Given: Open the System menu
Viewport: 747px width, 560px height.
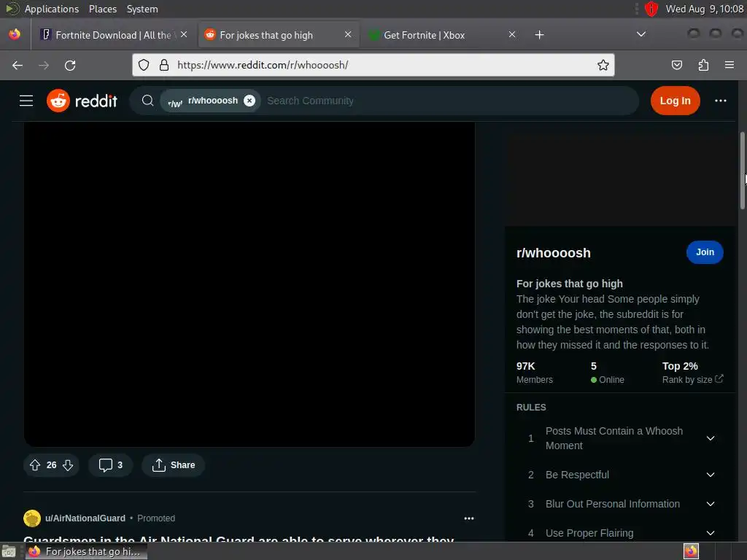Looking at the screenshot, I should (142, 9).
